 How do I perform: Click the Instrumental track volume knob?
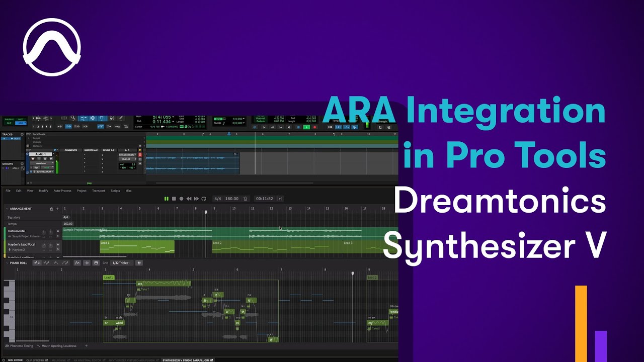pos(44,232)
